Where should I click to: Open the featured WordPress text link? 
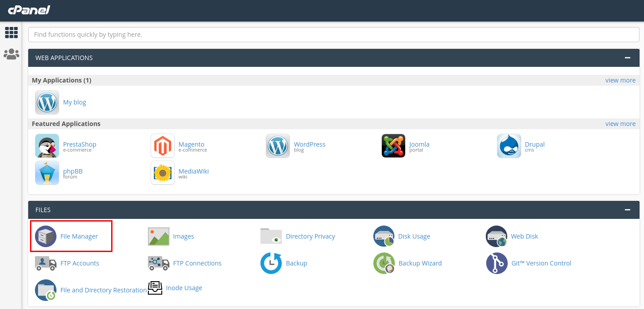(310, 144)
